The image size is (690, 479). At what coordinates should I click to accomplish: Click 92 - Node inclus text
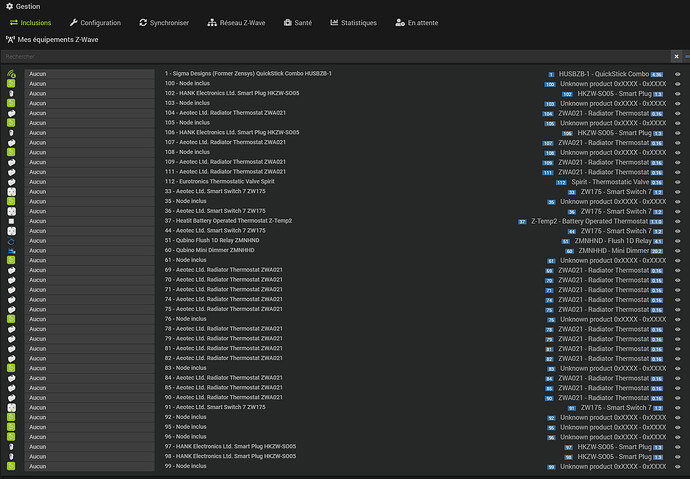pyautogui.click(x=185, y=417)
